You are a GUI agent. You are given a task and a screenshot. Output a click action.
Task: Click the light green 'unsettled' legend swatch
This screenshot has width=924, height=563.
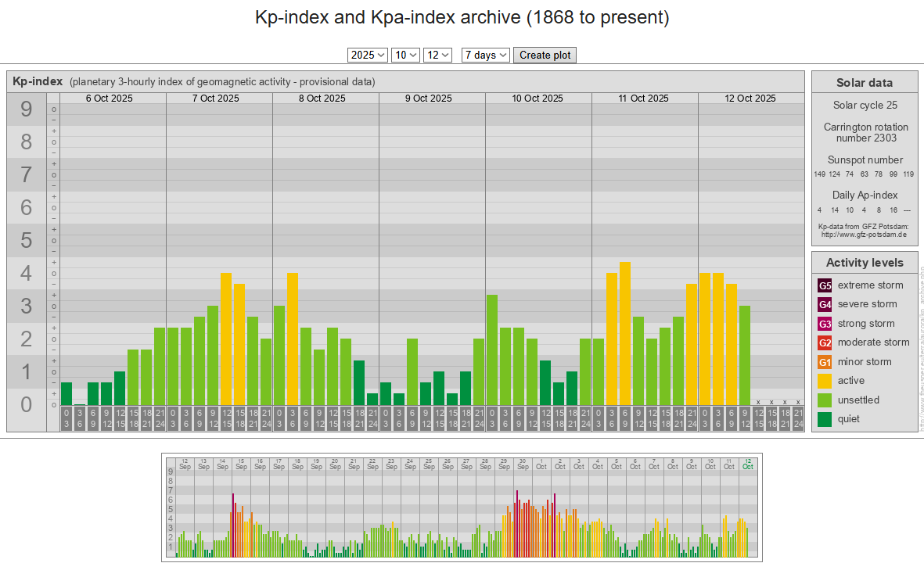pyautogui.click(x=825, y=400)
